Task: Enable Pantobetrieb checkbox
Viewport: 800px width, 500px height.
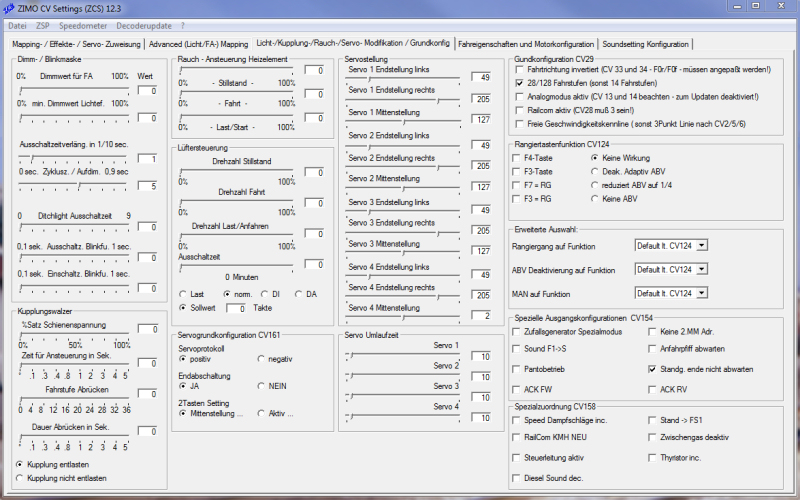Action: [516, 369]
